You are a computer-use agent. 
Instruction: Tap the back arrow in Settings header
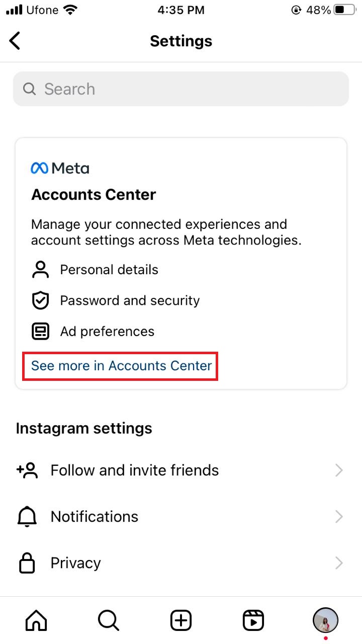(x=15, y=41)
